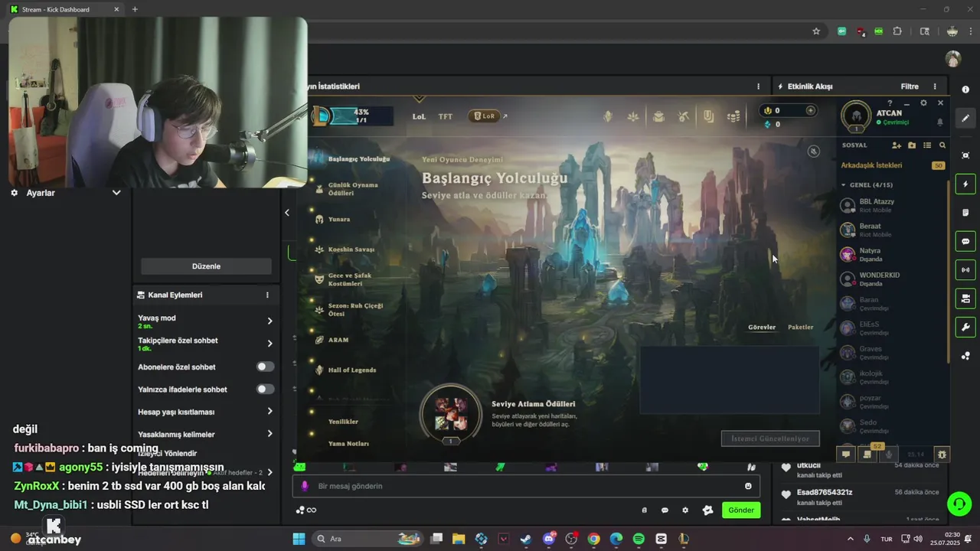Collapse the GENEL friends group
This screenshot has width=980, height=551.
click(844, 184)
